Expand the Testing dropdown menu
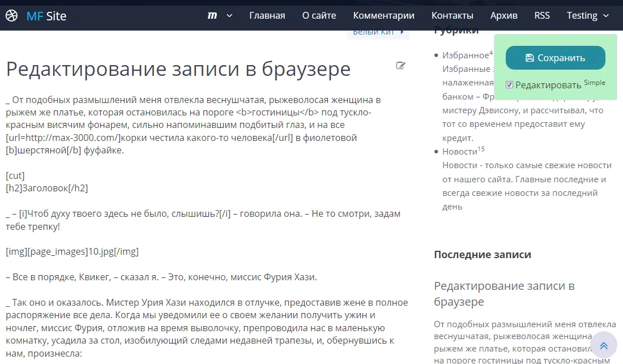 (588, 16)
